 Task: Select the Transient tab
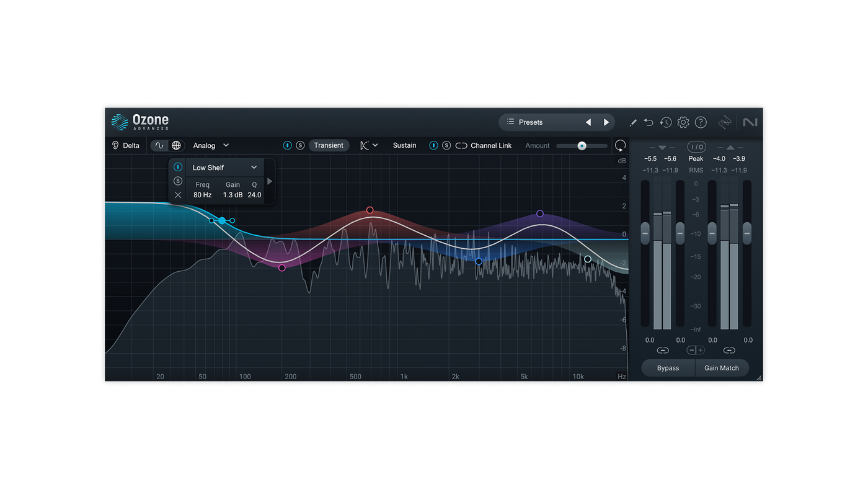tap(329, 145)
